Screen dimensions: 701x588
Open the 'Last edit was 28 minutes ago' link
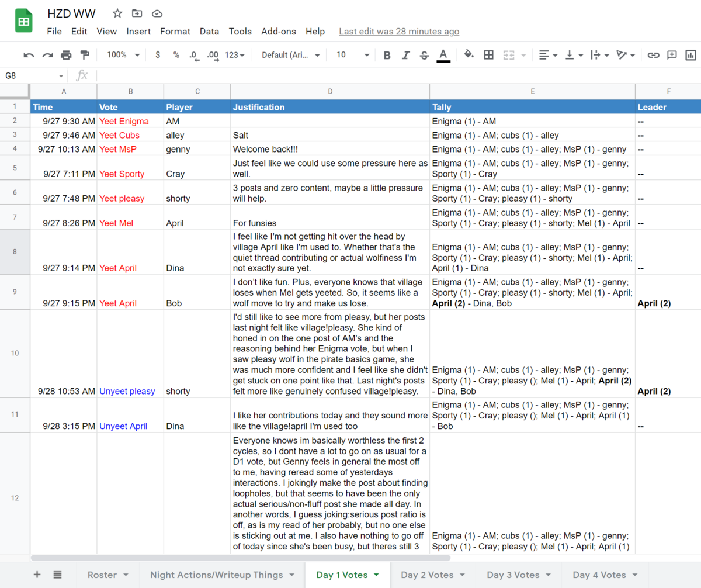tap(399, 32)
